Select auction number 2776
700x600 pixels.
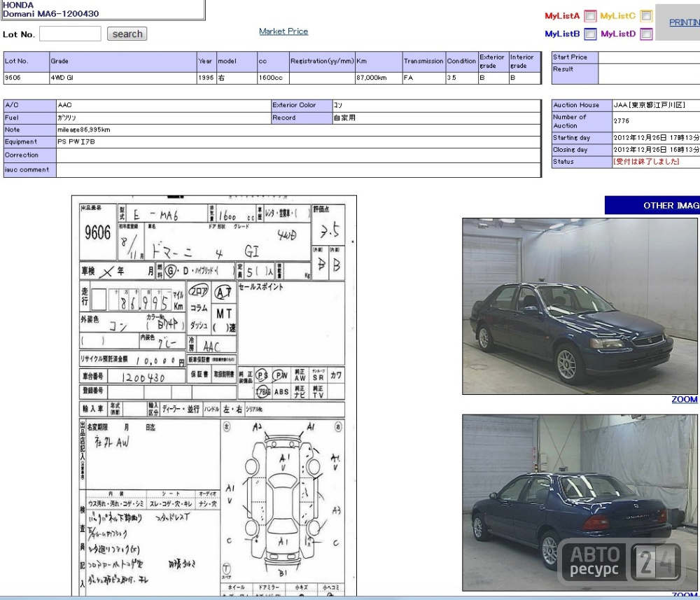click(621, 121)
